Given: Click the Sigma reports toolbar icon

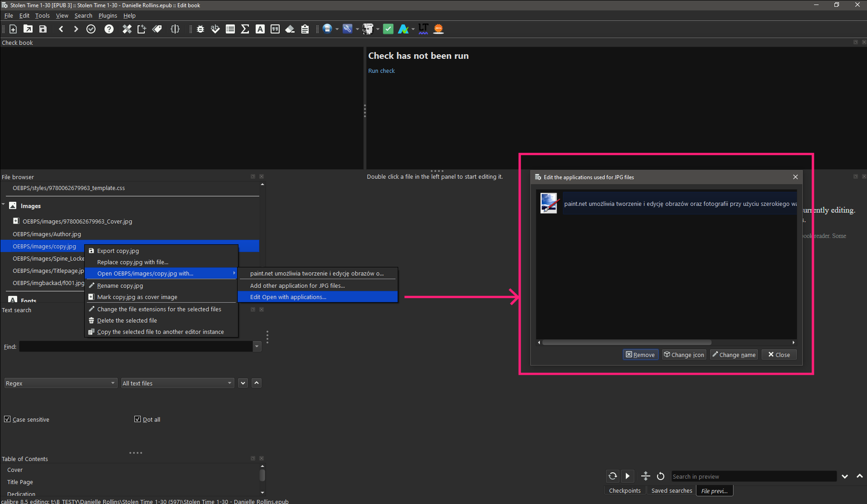Looking at the screenshot, I should (x=245, y=29).
